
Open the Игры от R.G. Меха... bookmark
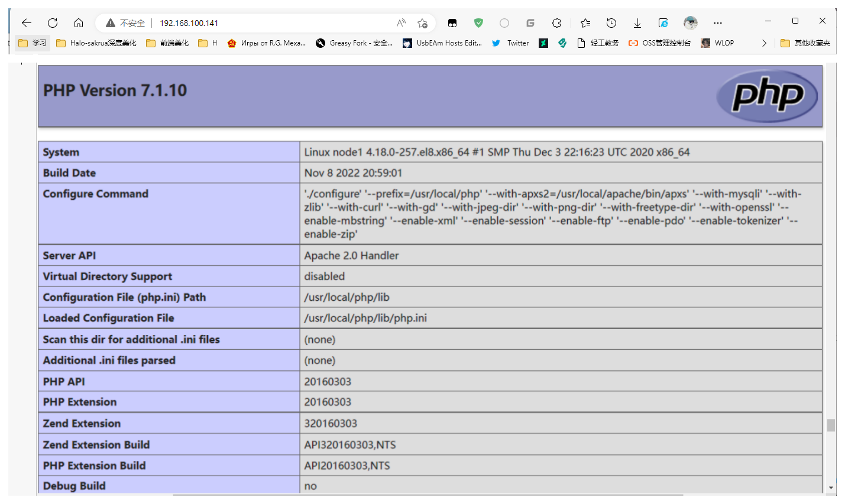[x=267, y=43]
